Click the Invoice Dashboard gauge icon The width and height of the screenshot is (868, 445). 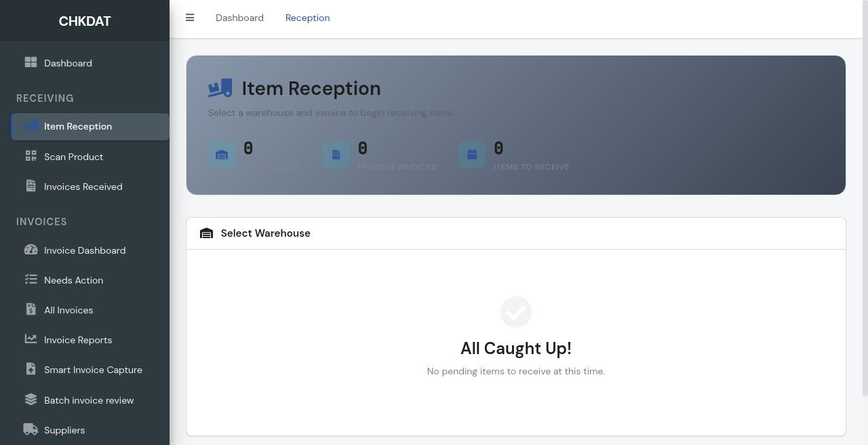tap(31, 250)
